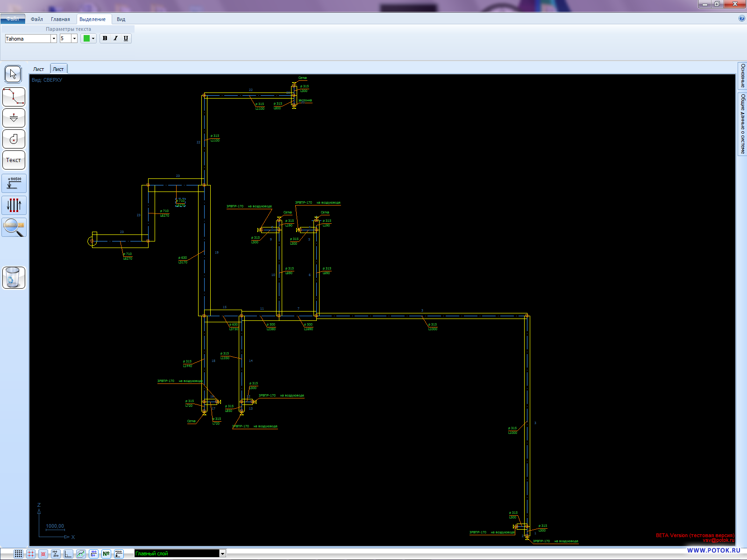Toggle the 100x200 size labels icon

56,553
